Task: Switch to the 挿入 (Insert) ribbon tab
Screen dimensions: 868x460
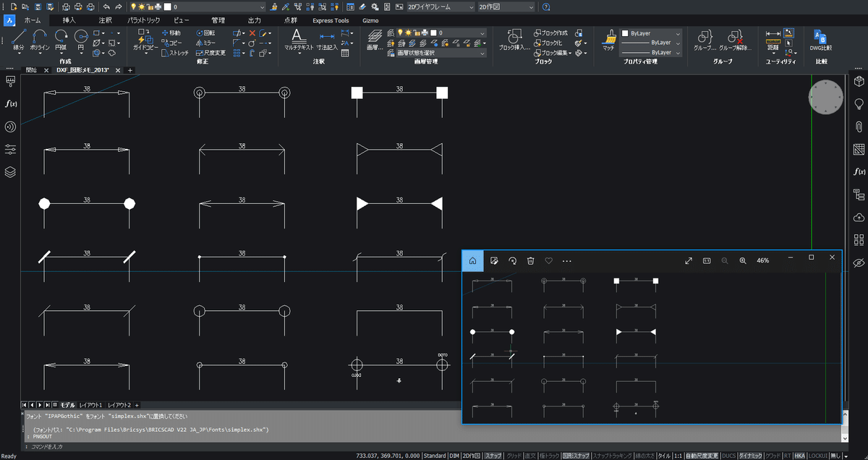Action: click(69, 20)
